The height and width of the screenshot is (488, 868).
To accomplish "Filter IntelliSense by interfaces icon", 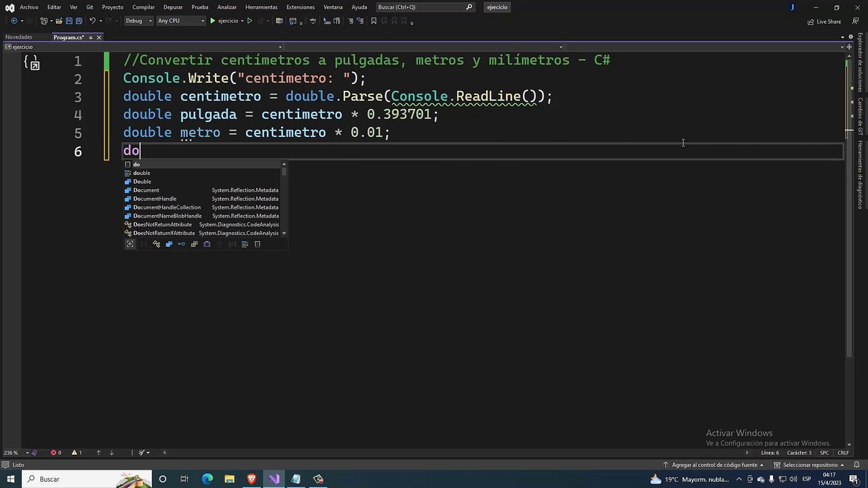I will [x=181, y=244].
